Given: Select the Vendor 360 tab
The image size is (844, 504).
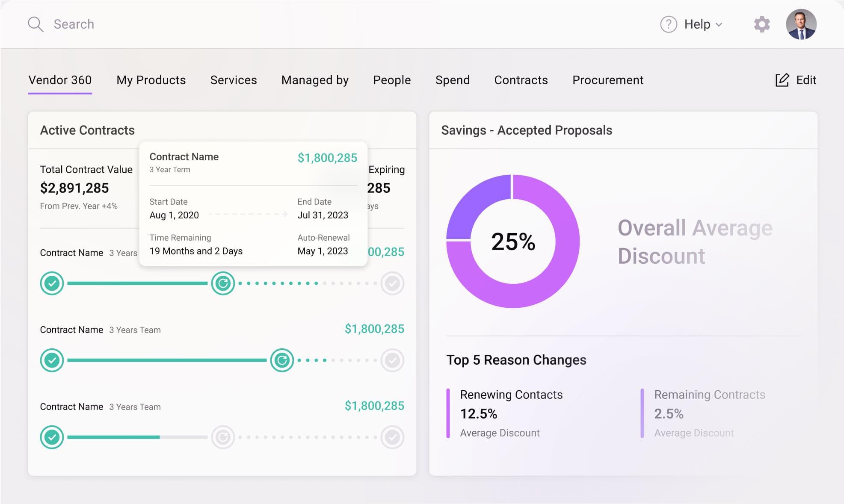Looking at the screenshot, I should (60, 79).
